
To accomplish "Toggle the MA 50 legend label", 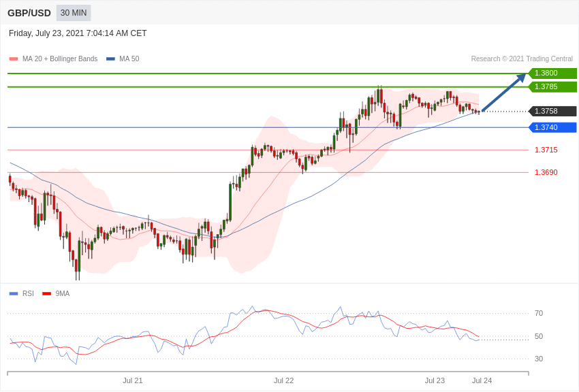I will pos(129,59).
